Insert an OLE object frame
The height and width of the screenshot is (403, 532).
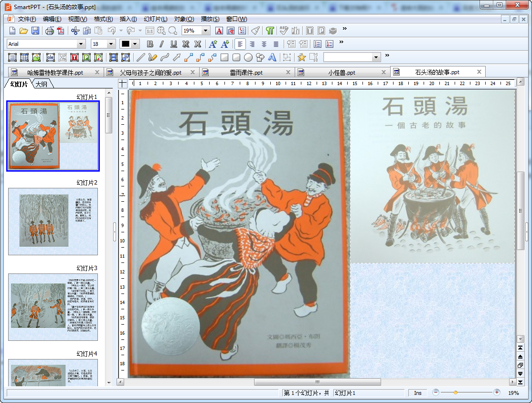tap(51, 57)
